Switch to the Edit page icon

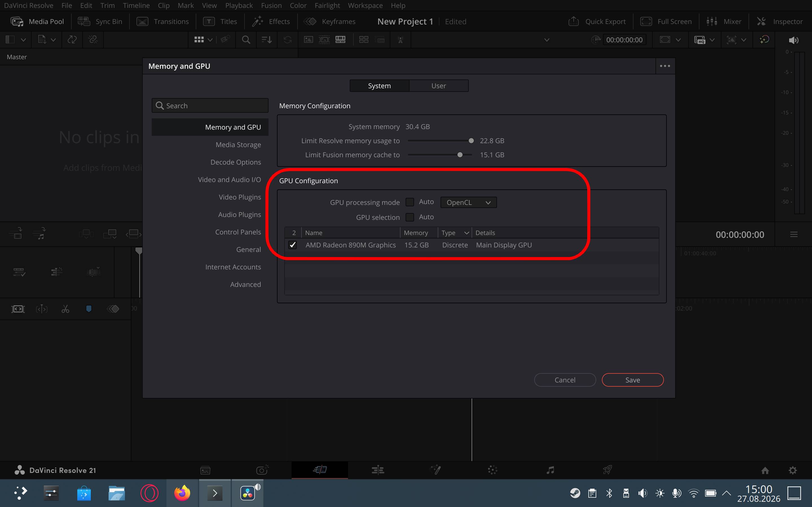pos(378,470)
